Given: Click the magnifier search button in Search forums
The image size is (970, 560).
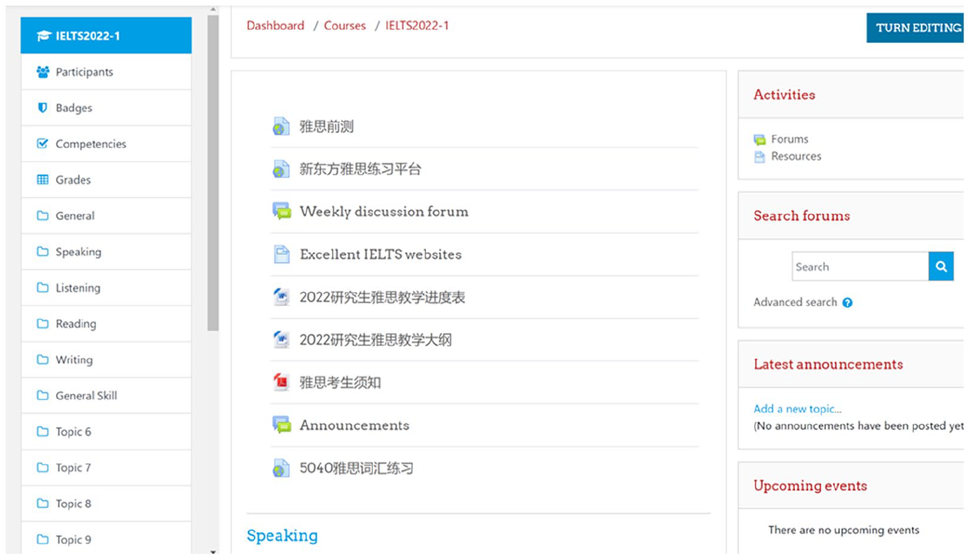Looking at the screenshot, I should [x=940, y=267].
